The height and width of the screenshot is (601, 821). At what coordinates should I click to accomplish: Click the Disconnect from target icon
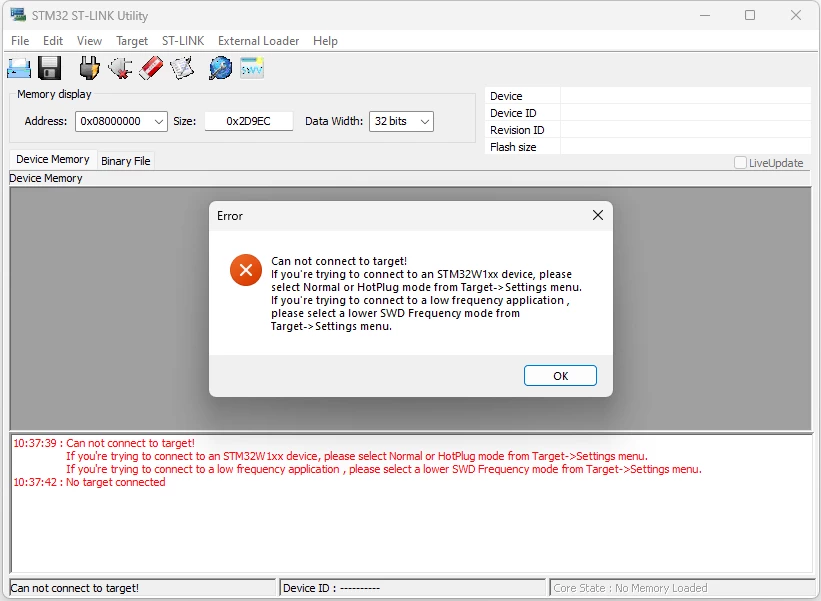[x=120, y=68]
